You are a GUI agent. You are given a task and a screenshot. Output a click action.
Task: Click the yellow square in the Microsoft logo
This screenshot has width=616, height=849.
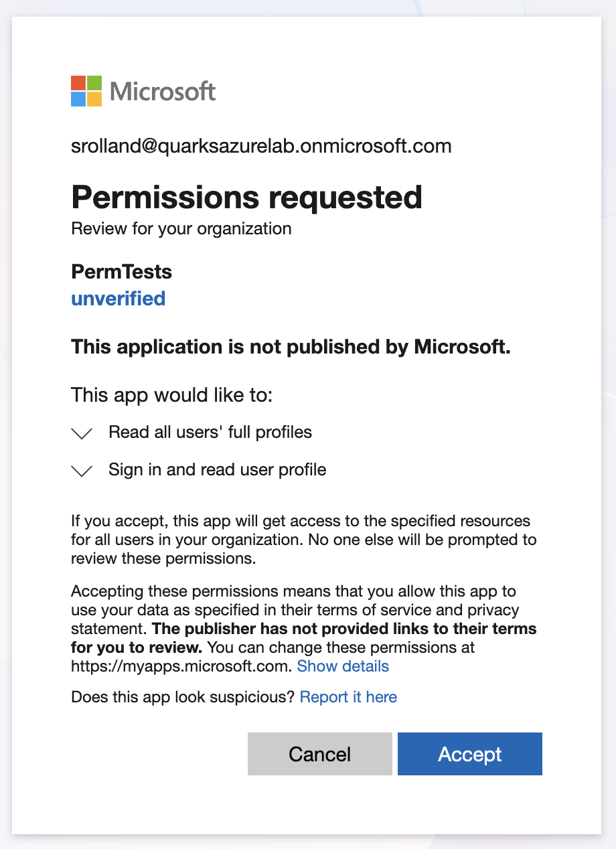pos(94,98)
